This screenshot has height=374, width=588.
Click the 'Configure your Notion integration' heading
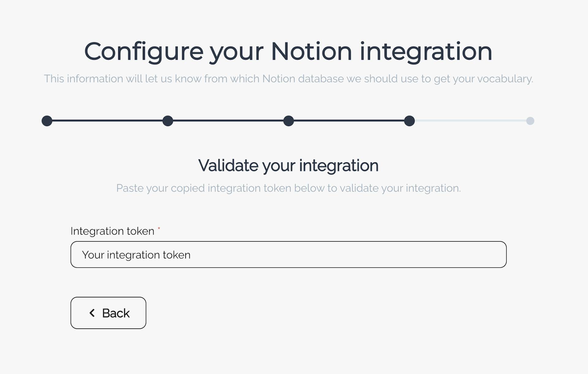point(288,51)
